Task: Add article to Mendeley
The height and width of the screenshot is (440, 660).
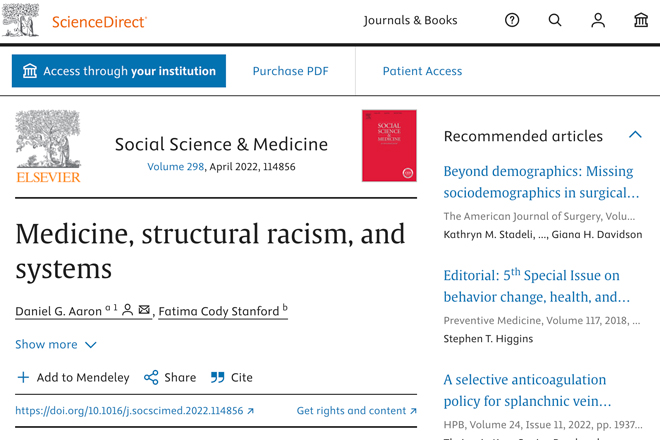Action: [73, 377]
